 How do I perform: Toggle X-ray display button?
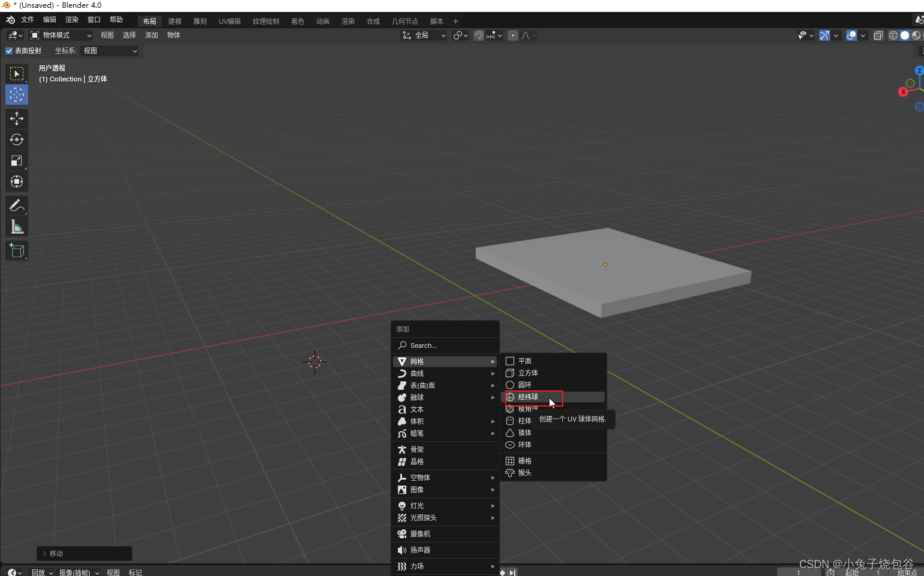pos(878,35)
